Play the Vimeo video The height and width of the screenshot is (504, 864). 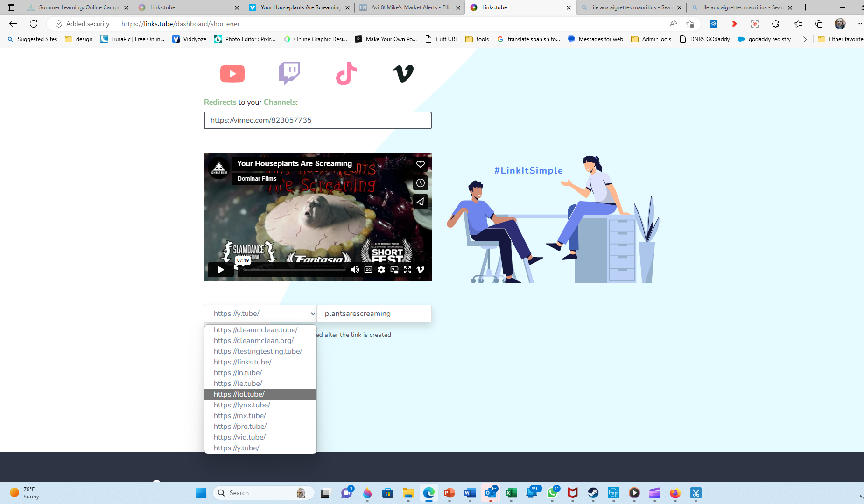tap(220, 269)
